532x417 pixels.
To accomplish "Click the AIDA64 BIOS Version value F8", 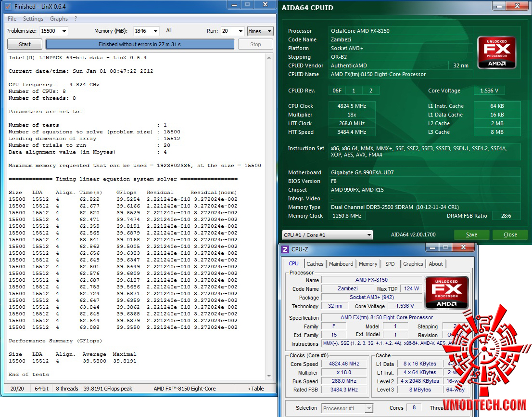I will coord(424,182).
